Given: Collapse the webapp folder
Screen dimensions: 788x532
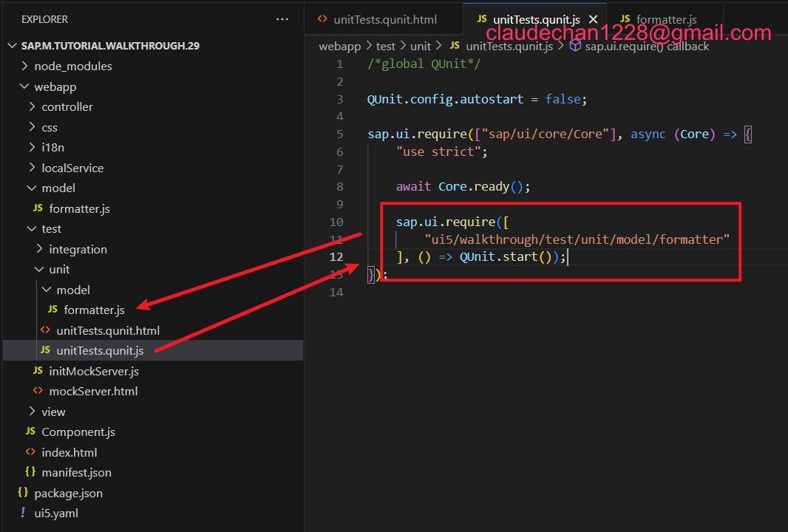Looking at the screenshot, I should click(55, 86).
